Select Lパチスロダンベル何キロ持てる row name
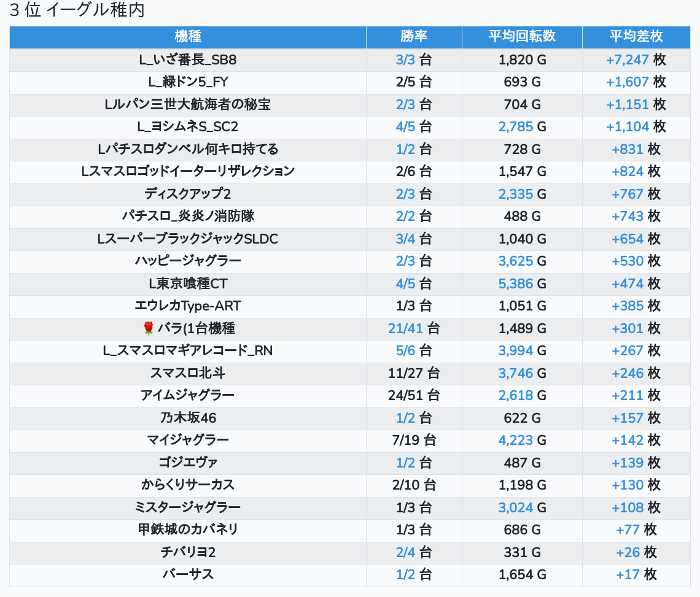This screenshot has height=597, width=700. (188, 149)
